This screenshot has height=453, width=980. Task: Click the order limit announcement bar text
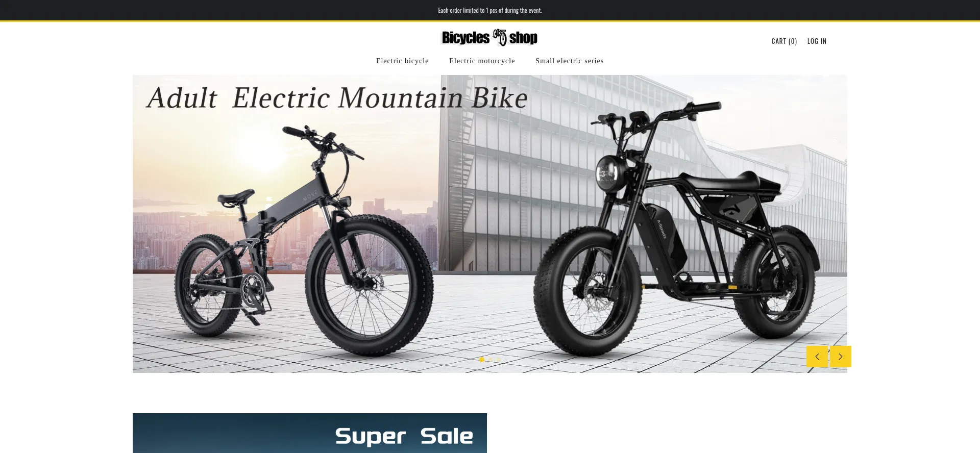tap(490, 10)
